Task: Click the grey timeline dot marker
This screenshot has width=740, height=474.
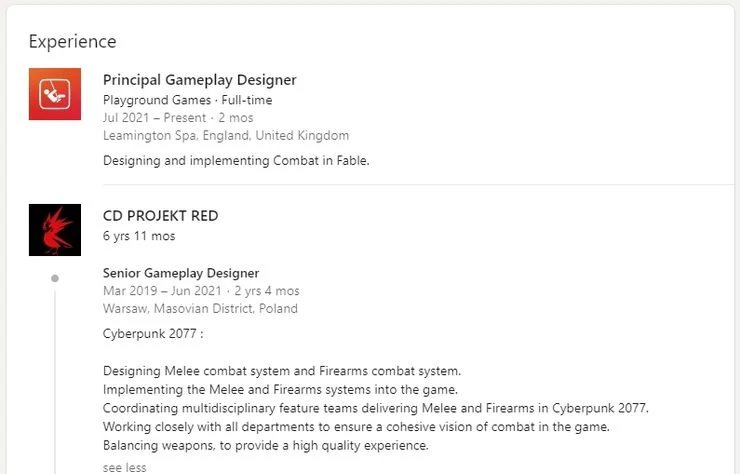Action: (x=55, y=278)
